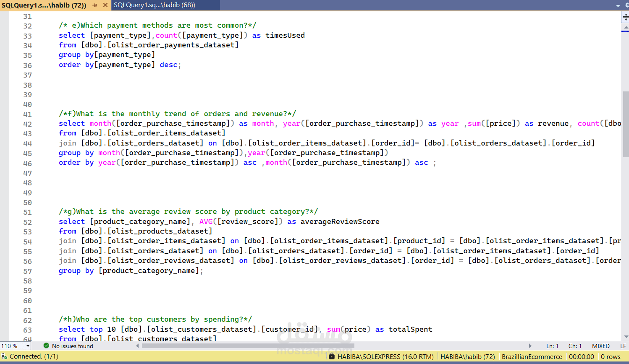
Task: Click olist_order_payments_dataset on line 34
Action: [173, 45]
